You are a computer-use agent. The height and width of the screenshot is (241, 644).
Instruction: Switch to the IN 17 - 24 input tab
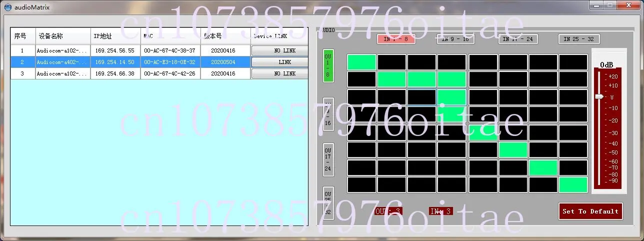[517, 39]
